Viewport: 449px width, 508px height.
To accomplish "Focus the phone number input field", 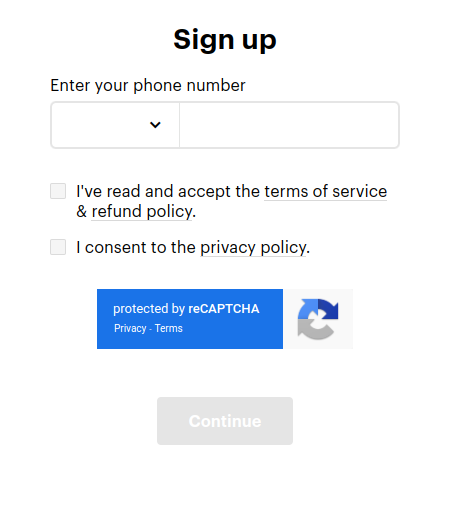I will point(289,125).
